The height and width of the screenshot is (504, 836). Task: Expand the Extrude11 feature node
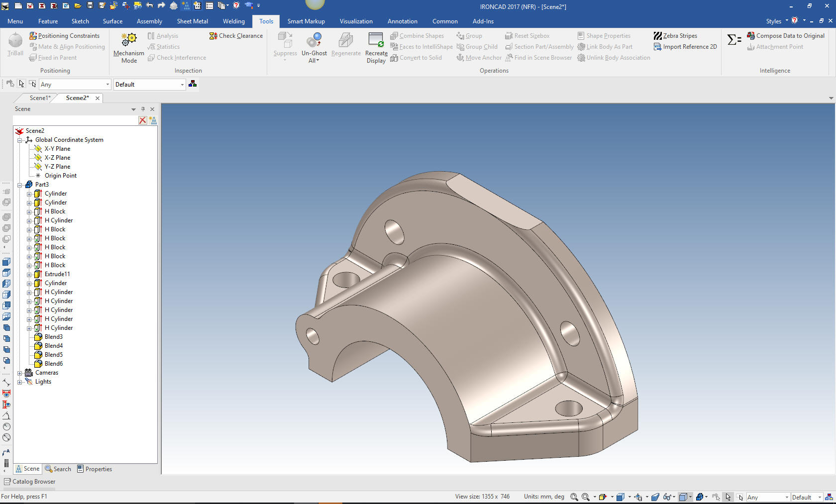point(29,275)
